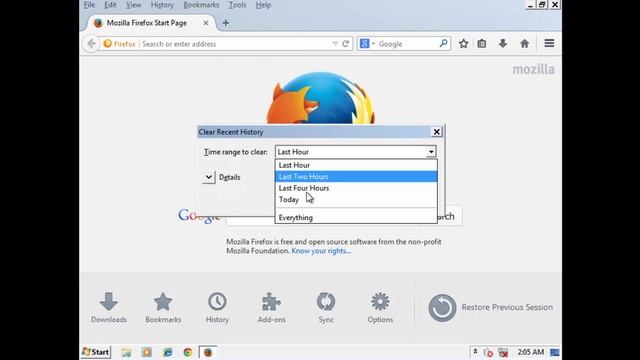The width and height of the screenshot is (640, 360).
Task: Show hidden tray icons arrow
Action: click(475, 351)
